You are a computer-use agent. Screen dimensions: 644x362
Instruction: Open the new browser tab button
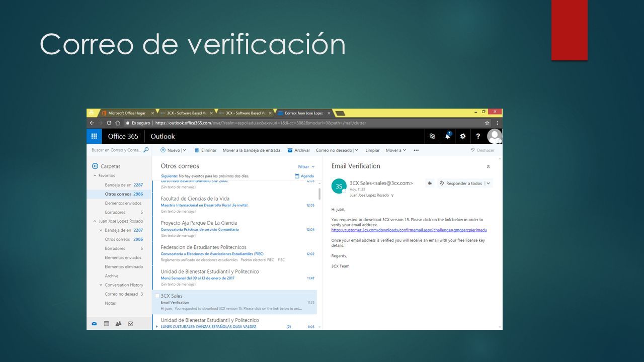(x=340, y=114)
